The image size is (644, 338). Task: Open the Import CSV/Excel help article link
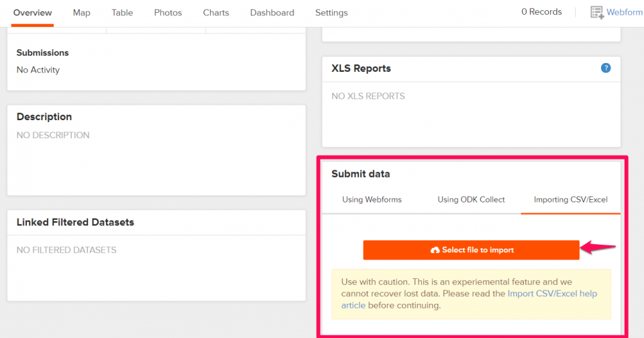(469, 299)
